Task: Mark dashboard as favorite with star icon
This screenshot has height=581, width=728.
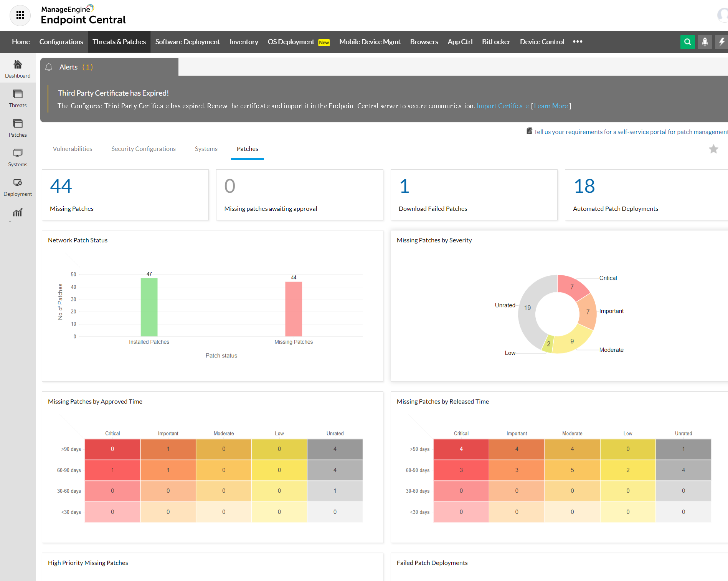Action: click(713, 149)
